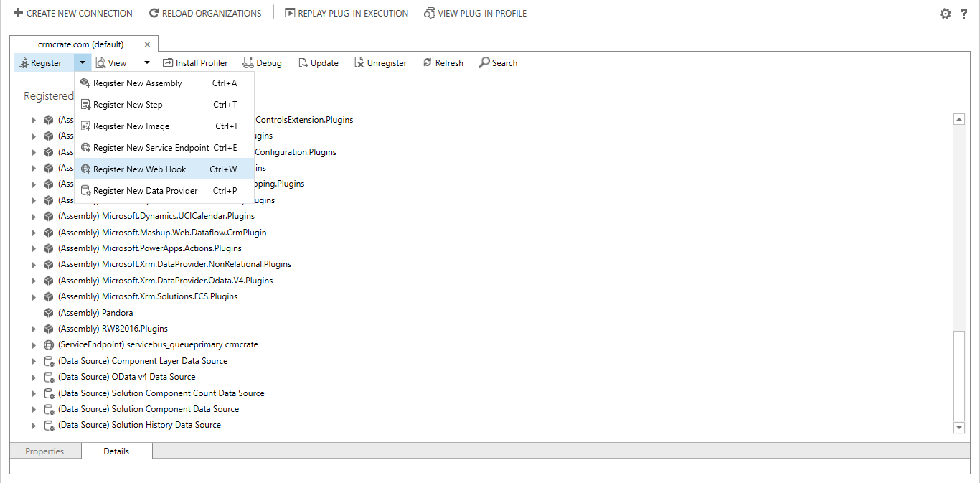This screenshot has height=483, width=980.
Task: Click the lower scrollbar down arrow
Action: coord(959,428)
